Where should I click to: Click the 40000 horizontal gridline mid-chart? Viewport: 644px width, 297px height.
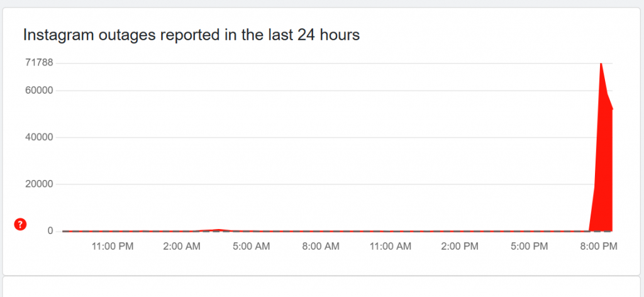pos(327,137)
